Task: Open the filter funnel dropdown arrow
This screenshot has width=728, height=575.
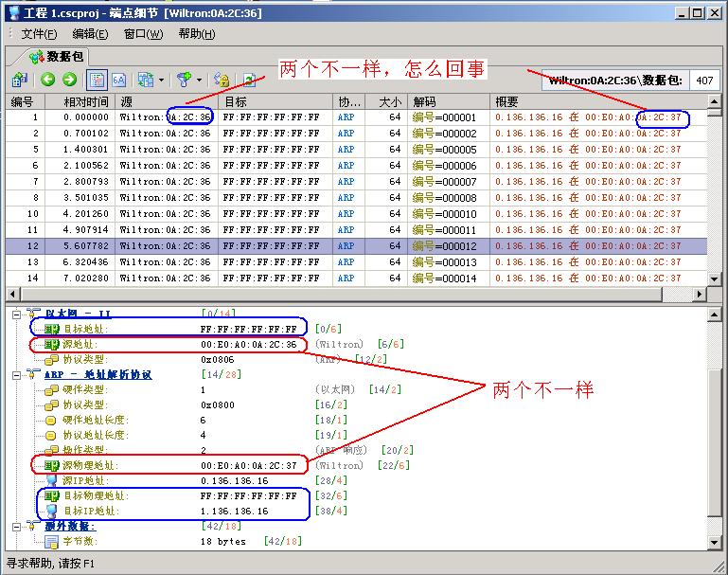Action: pyautogui.click(x=200, y=81)
